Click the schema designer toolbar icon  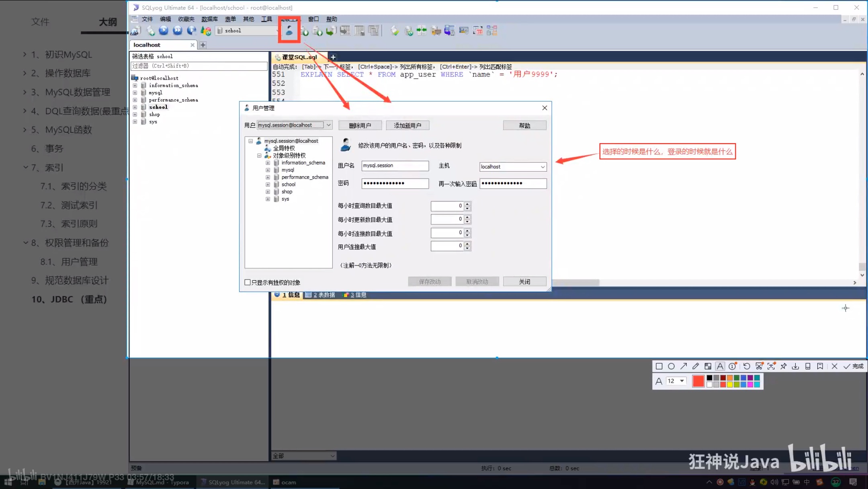pyautogui.click(x=492, y=31)
